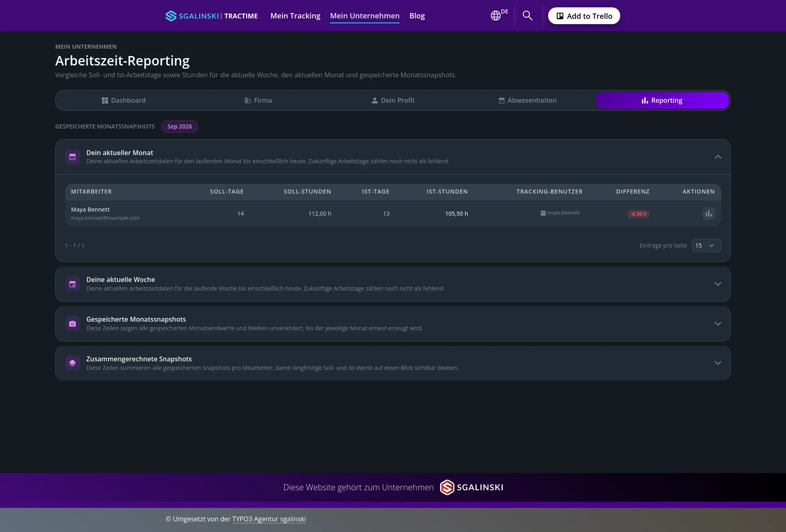Switch to the Dein Profil tab
The image size is (786, 532).
[x=393, y=101]
